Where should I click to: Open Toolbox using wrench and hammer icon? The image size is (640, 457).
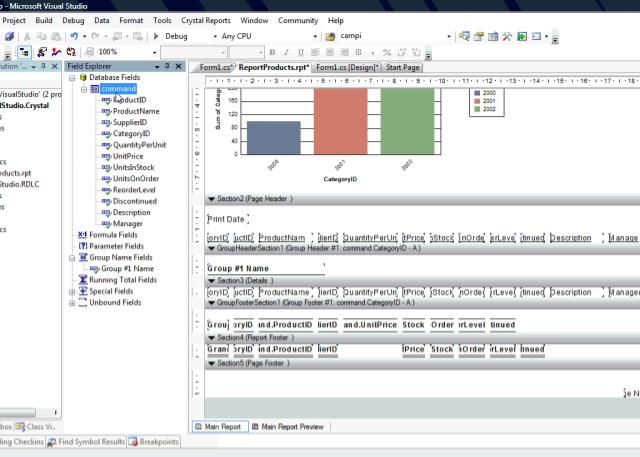click(507, 36)
